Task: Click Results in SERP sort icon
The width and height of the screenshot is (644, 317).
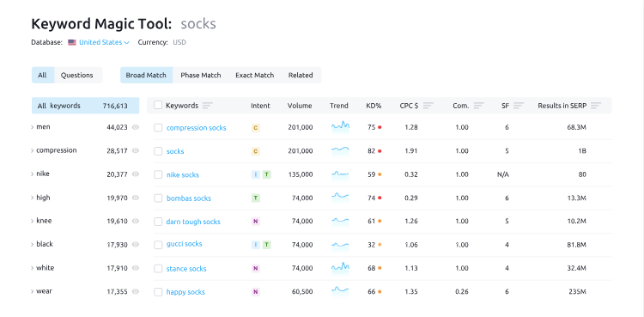Action: click(x=596, y=106)
